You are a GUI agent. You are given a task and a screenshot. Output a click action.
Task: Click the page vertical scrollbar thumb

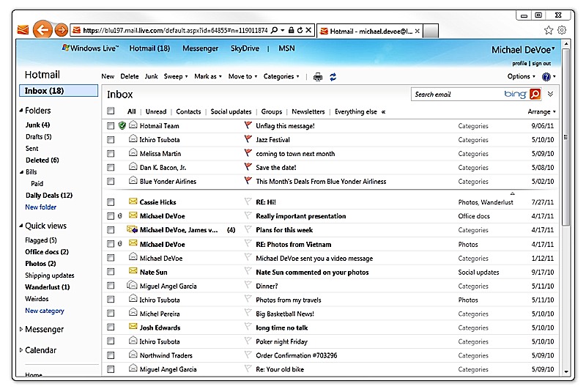[x=565, y=137]
